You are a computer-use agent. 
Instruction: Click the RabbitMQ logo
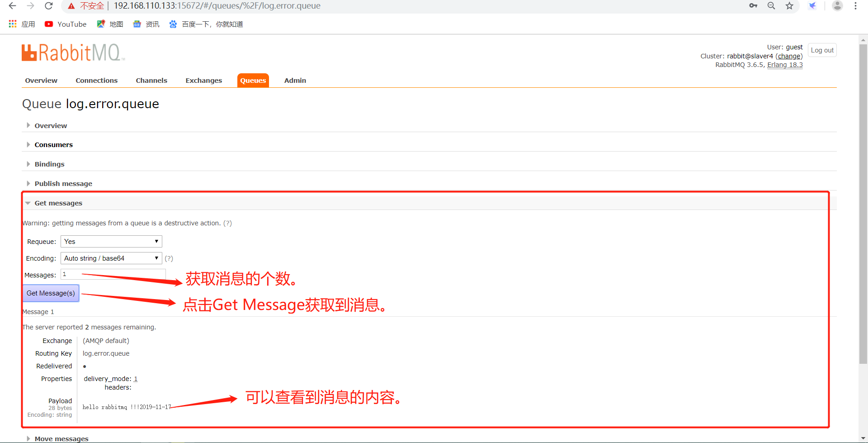pyautogui.click(x=73, y=52)
